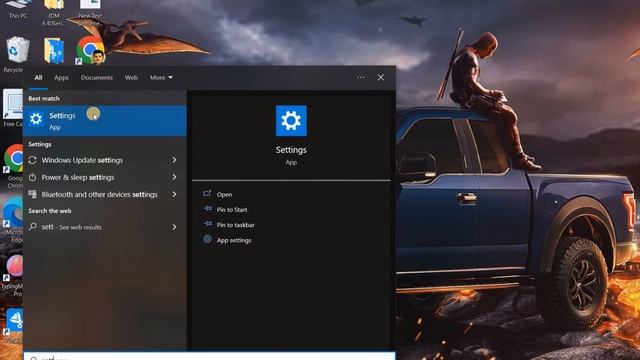Select the zipped blue folder desktop icon
The height and width of the screenshot is (360, 640).
pyautogui.click(x=54, y=51)
